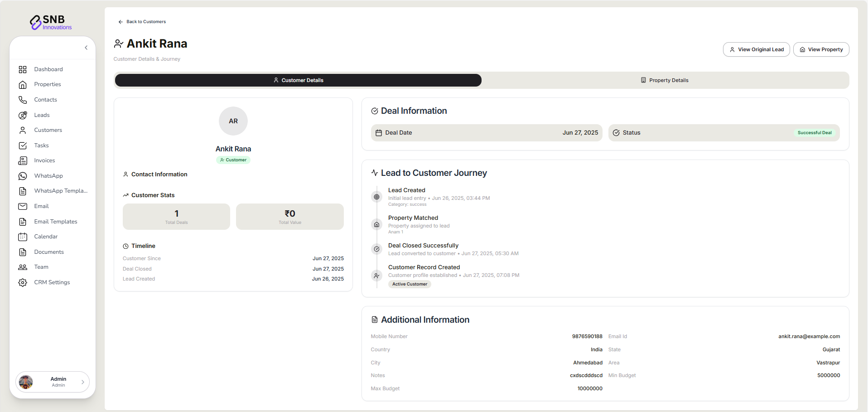Click the Calendar icon in sidebar
868x412 pixels.
(23, 237)
